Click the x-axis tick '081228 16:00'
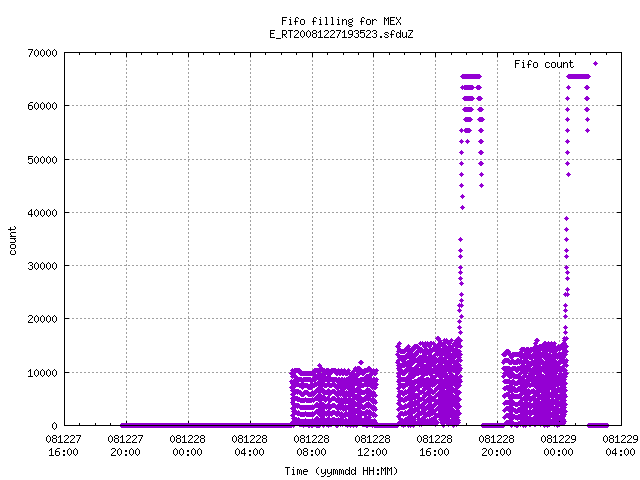The height and width of the screenshot is (480, 640). tap(435, 446)
